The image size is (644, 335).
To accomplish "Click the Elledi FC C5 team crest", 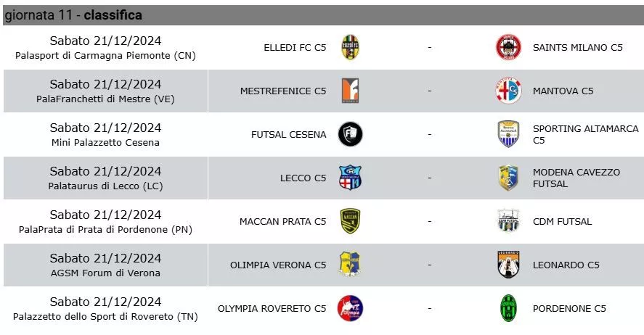I will 351,47.
